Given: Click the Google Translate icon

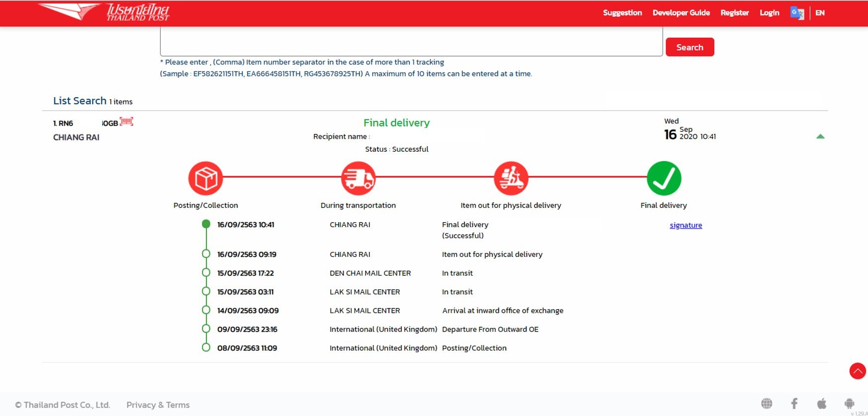Looking at the screenshot, I should [x=797, y=13].
